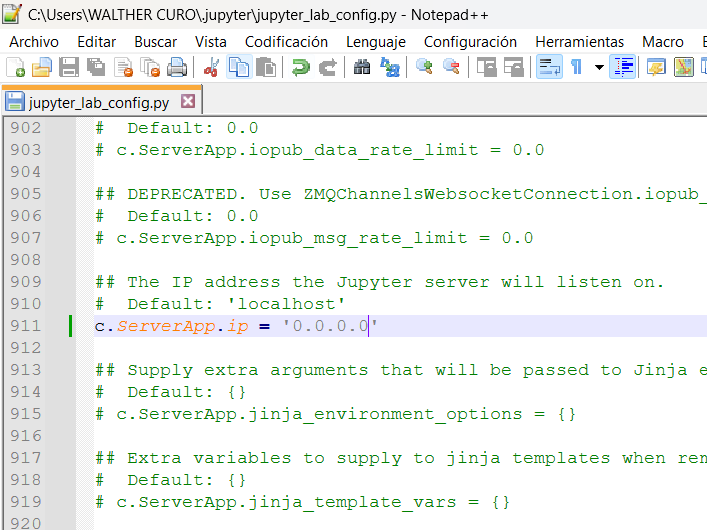Open the user defined language icon
This screenshot has height=530, width=707.
pyautogui.click(x=656, y=68)
